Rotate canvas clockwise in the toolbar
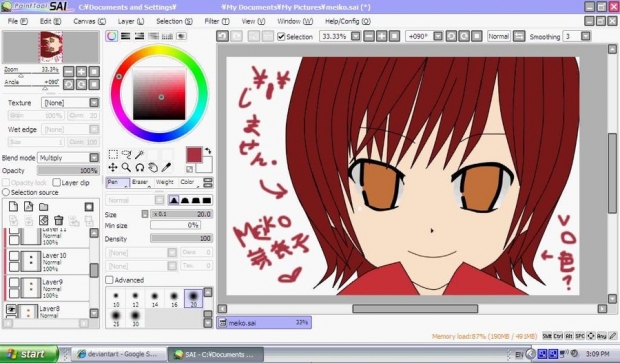Screen dimensions: 620x363 click(464, 36)
